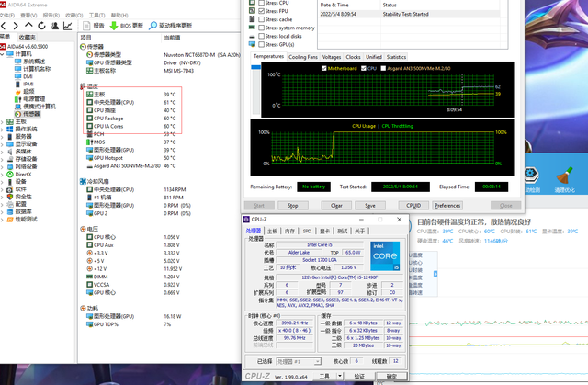Select IPMI in the AIDA64 tree
Viewport: 588px width, 385px height.
pos(24,84)
